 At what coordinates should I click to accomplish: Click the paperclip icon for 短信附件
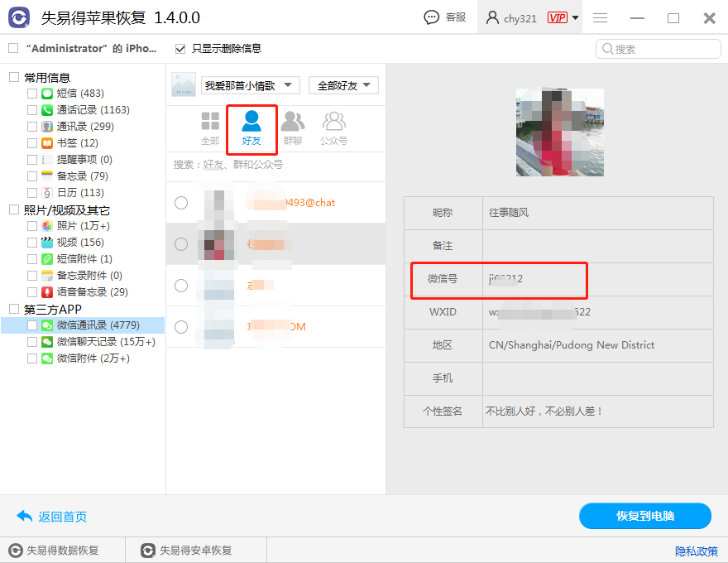coord(47,259)
